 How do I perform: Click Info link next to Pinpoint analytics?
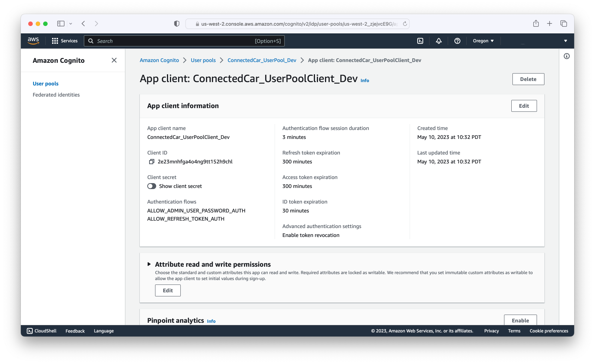coord(211,321)
